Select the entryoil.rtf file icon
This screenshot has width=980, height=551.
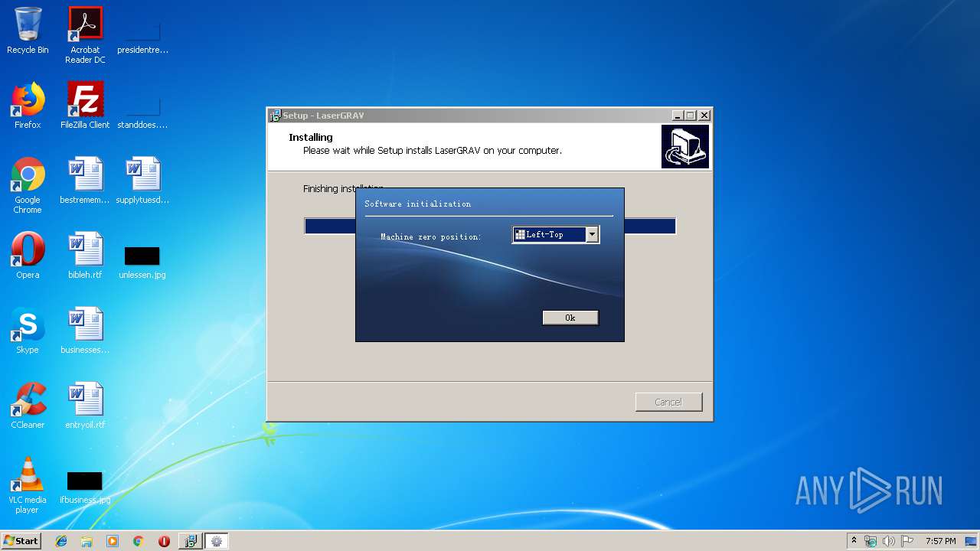(85, 405)
